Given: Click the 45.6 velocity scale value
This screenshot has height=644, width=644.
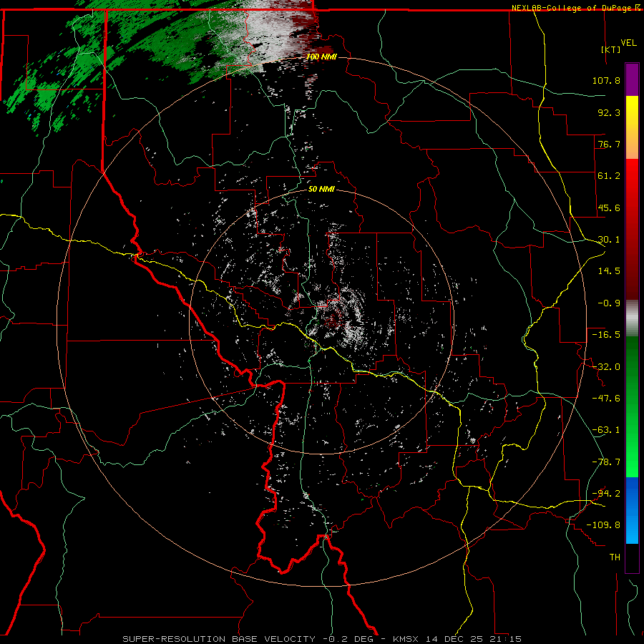Looking at the screenshot, I should click(609, 208).
